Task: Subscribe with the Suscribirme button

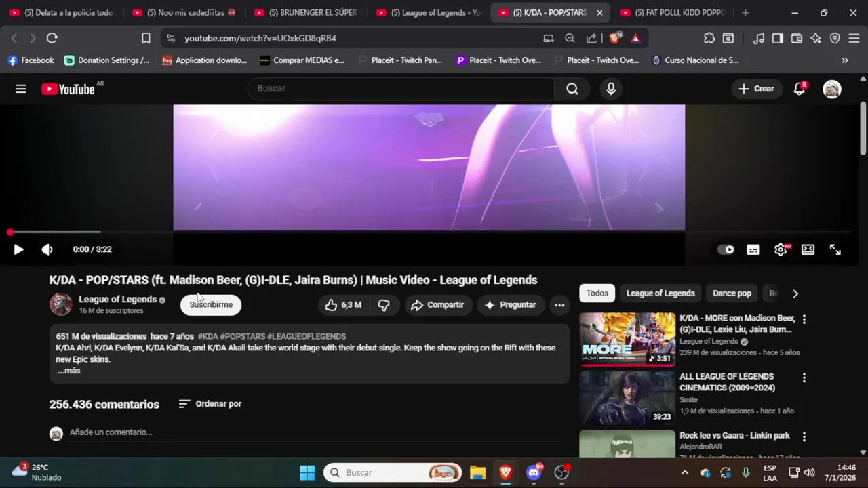Action: coord(211,305)
